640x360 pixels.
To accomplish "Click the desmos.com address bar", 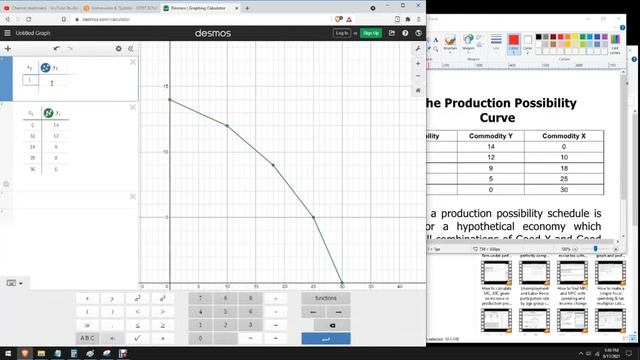I will tap(200, 19).
